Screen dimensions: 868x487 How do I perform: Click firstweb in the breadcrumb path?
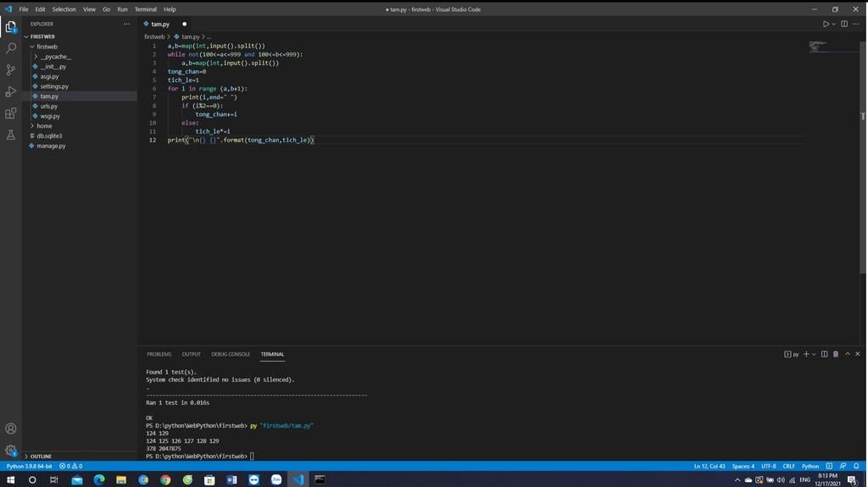click(x=154, y=36)
